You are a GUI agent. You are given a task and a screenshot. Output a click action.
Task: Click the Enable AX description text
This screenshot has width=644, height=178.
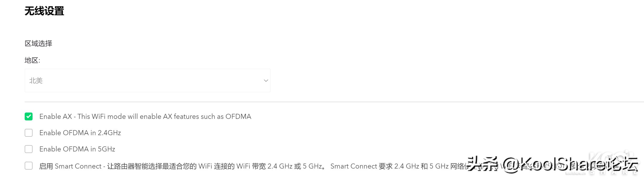(145, 116)
